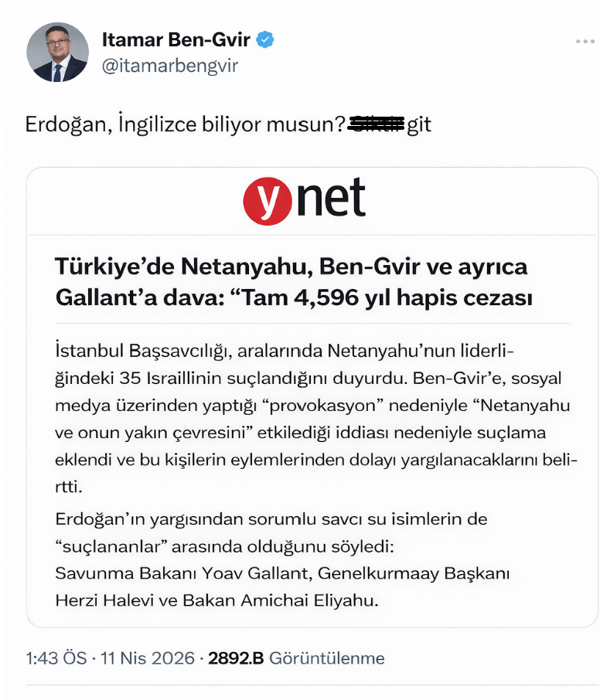This screenshot has height=700, width=600.
Task: Click the 2892.B view count number
Action: point(236,658)
